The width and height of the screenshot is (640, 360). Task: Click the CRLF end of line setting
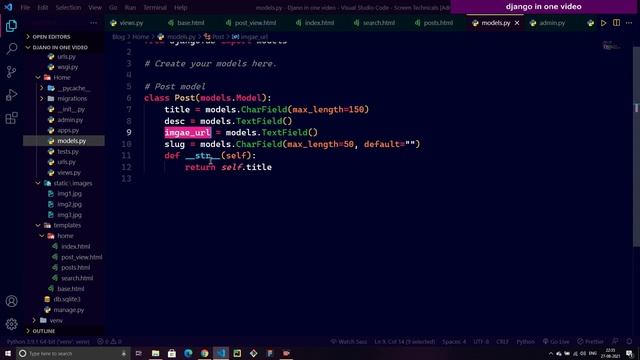pos(502,342)
